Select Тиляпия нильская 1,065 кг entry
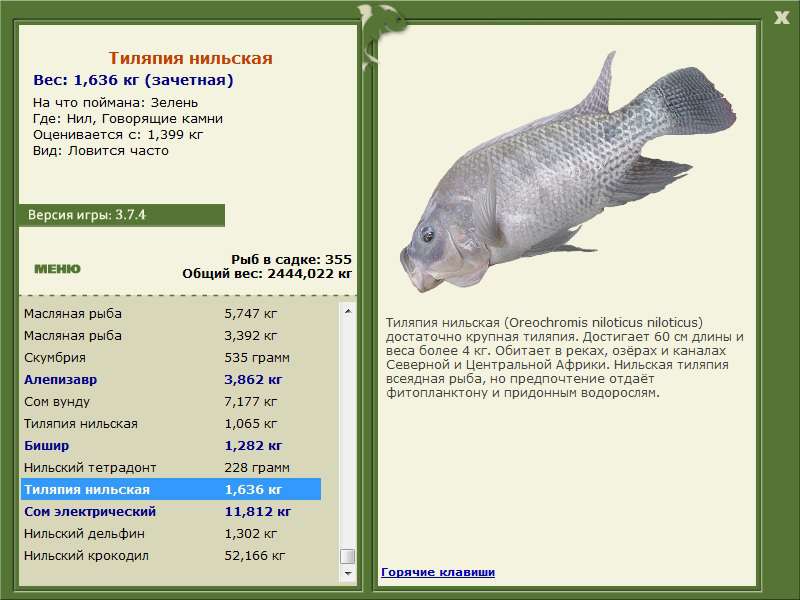Screen dimensions: 800x600 coord(170,423)
